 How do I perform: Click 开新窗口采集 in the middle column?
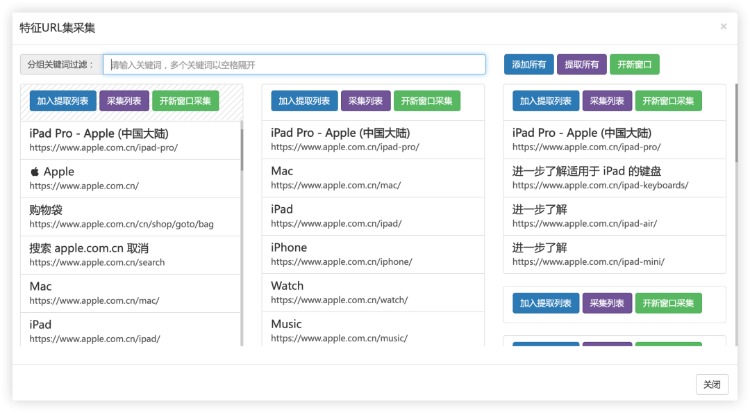click(425, 101)
